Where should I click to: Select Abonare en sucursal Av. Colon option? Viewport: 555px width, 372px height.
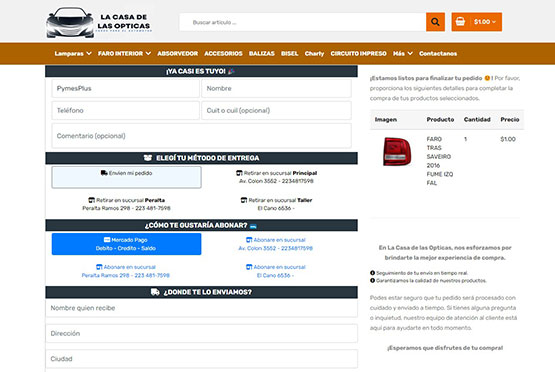tap(276, 244)
